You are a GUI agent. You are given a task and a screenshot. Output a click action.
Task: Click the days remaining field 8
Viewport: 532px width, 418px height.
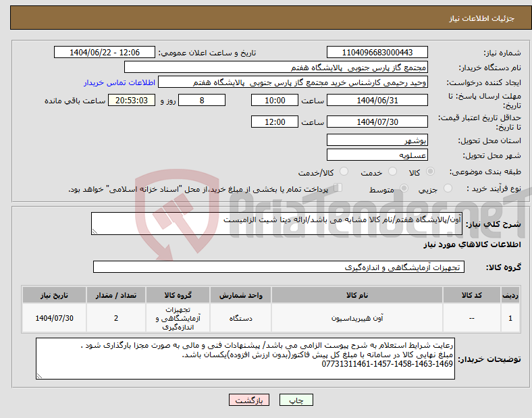202,100
